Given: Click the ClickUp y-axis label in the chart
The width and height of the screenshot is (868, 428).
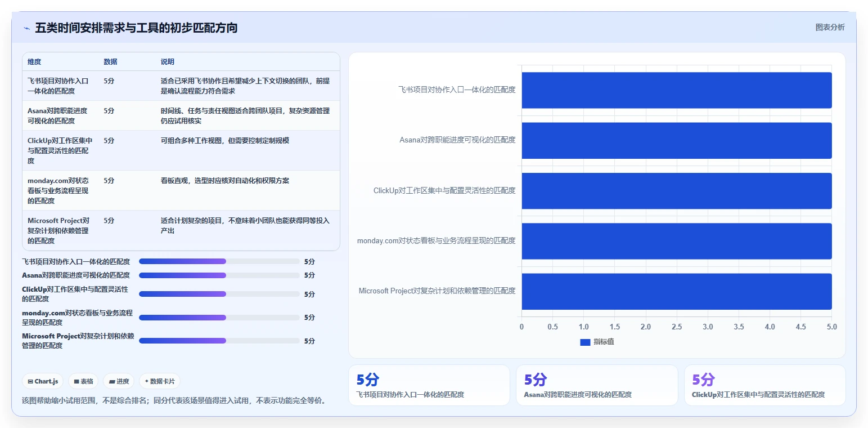Looking at the screenshot, I should pyautogui.click(x=444, y=191).
